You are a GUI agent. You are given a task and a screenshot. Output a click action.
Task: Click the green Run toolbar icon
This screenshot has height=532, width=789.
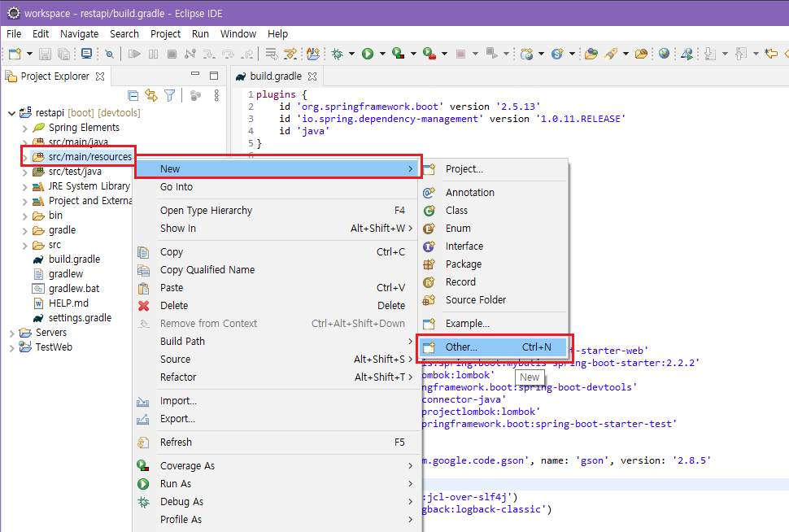pyautogui.click(x=368, y=54)
